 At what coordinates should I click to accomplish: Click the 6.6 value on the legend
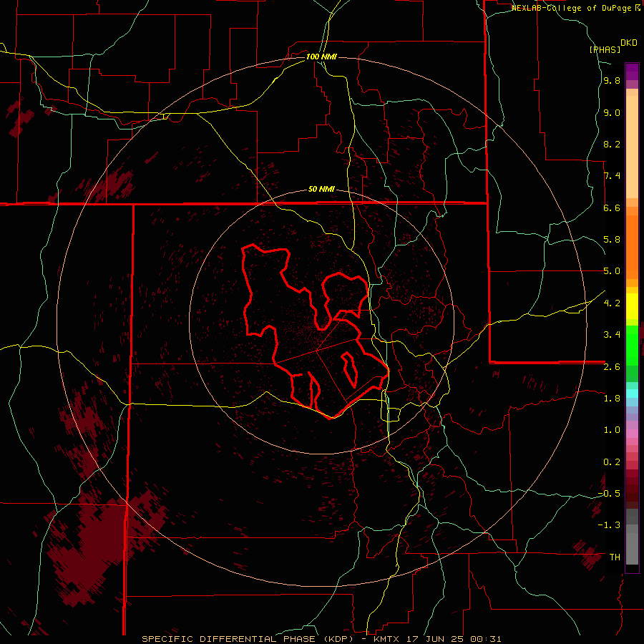[x=612, y=208]
